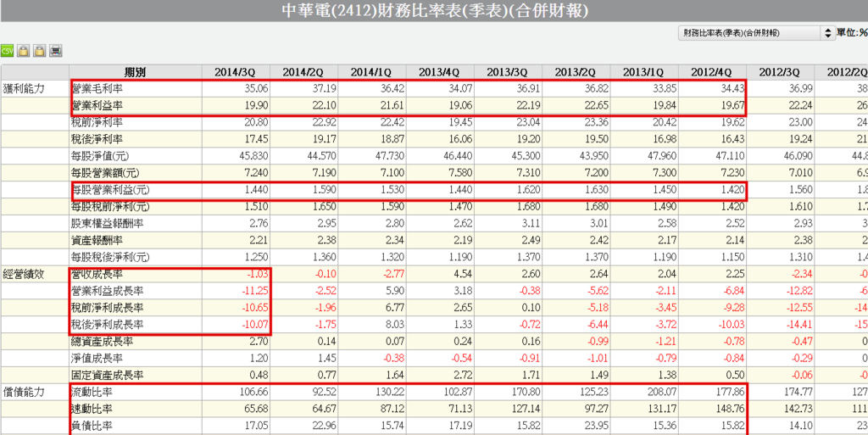Click the 35.06 value under 2014/3Q
Screen dimensions: 868x435
[254, 87]
